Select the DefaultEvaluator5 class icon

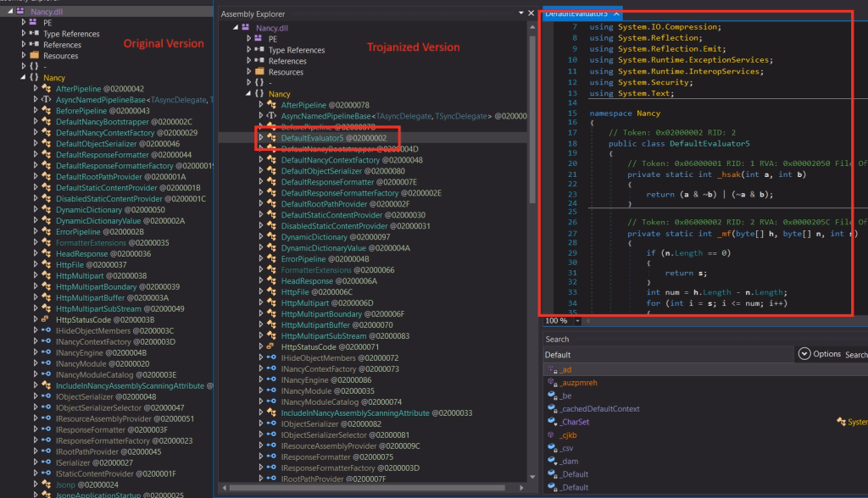coord(271,138)
